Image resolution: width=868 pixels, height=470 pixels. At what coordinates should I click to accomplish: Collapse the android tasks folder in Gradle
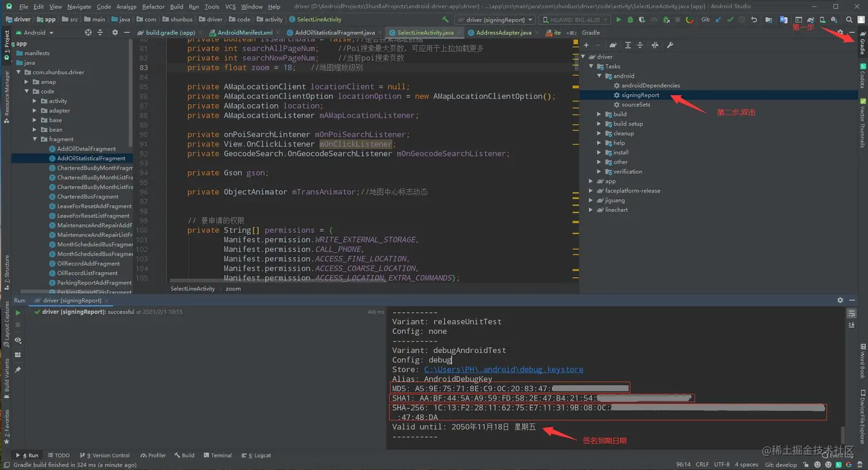pos(599,76)
